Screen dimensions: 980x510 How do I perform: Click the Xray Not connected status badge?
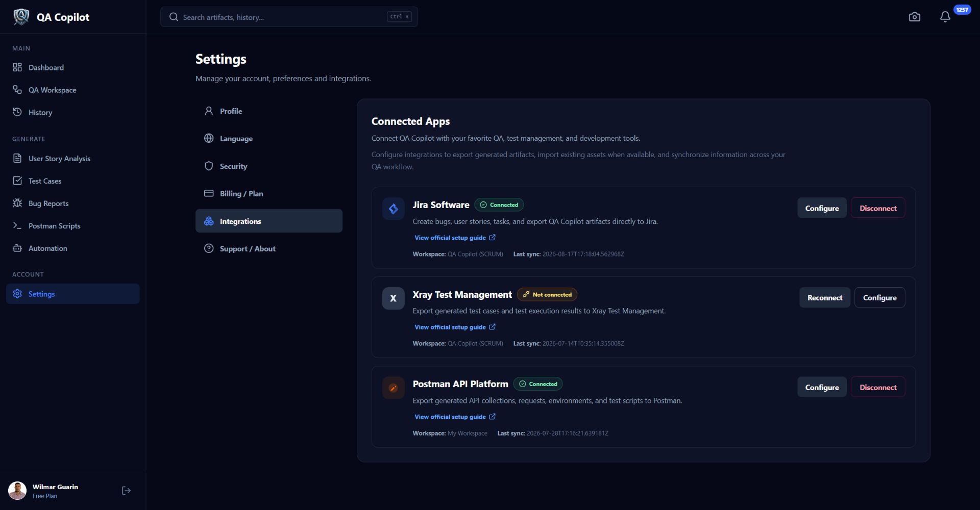coord(547,294)
